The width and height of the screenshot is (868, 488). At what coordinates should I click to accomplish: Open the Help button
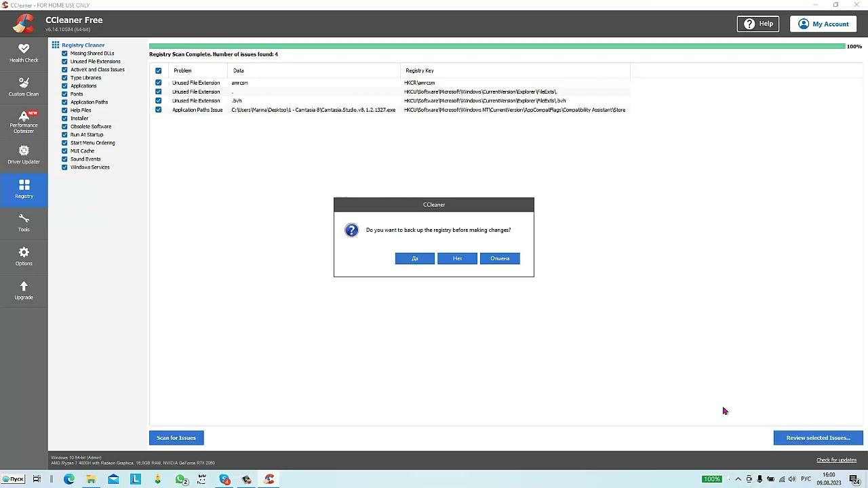click(758, 24)
